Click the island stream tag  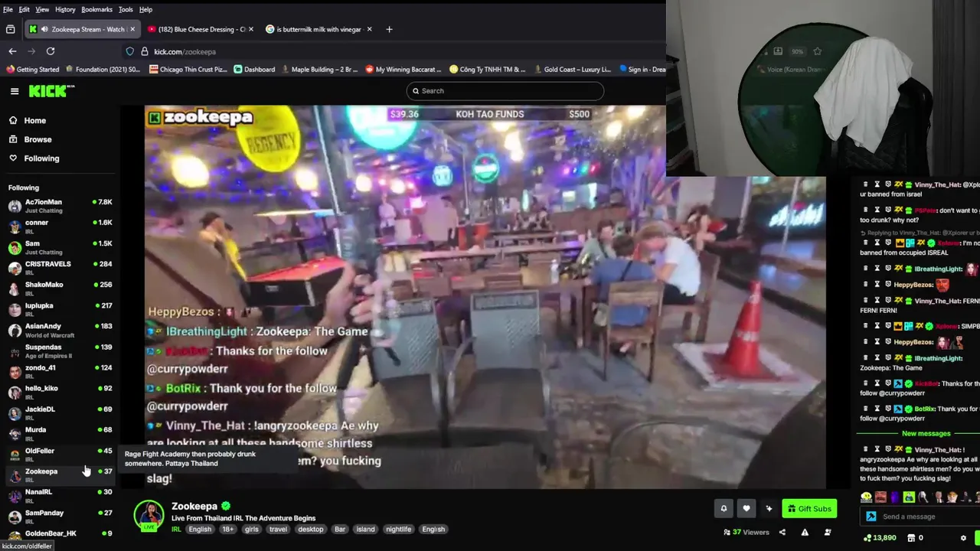click(365, 530)
